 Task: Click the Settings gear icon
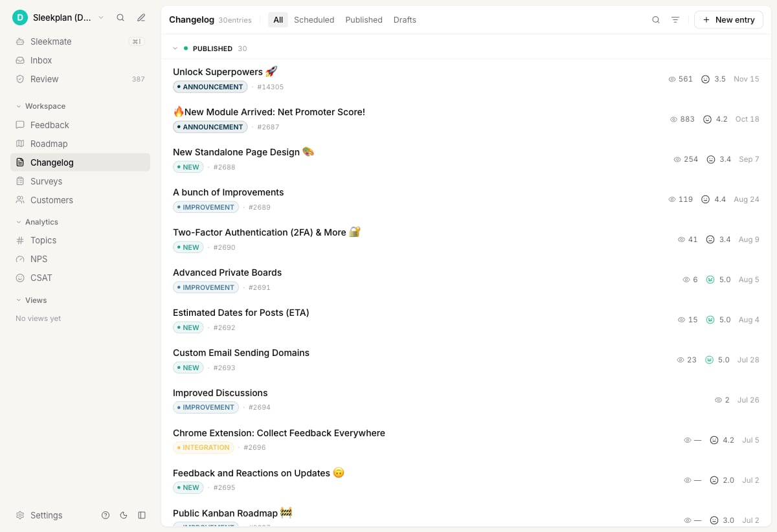[x=20, y=515]
